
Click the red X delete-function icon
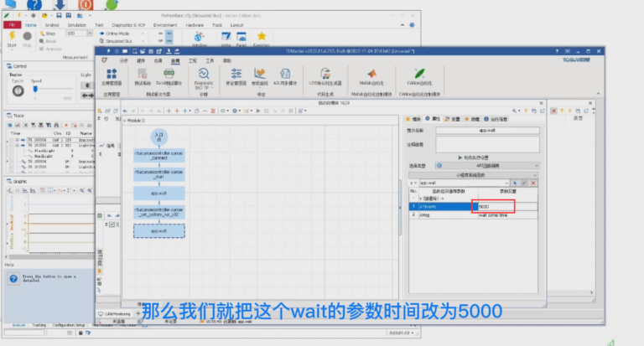tap(533, 183)
